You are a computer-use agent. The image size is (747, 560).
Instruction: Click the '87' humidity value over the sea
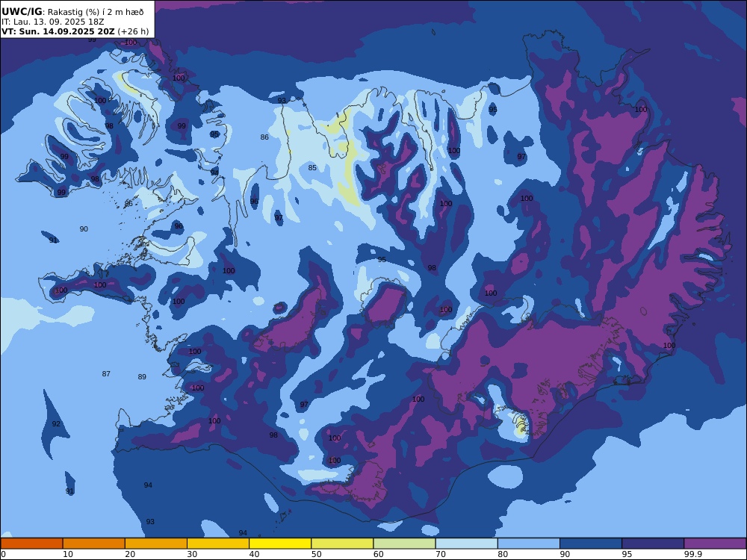(106, 374)
